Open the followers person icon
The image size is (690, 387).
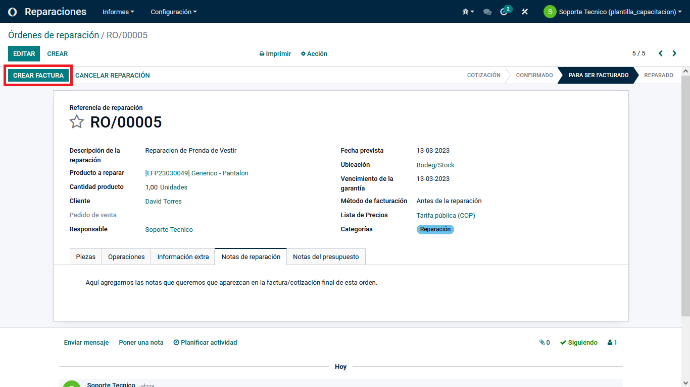[x=612, y=343]
